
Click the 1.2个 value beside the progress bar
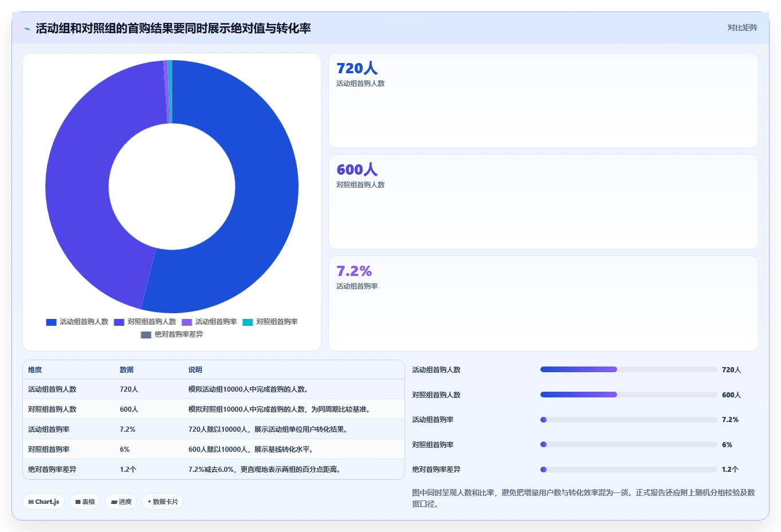(730, 470)
